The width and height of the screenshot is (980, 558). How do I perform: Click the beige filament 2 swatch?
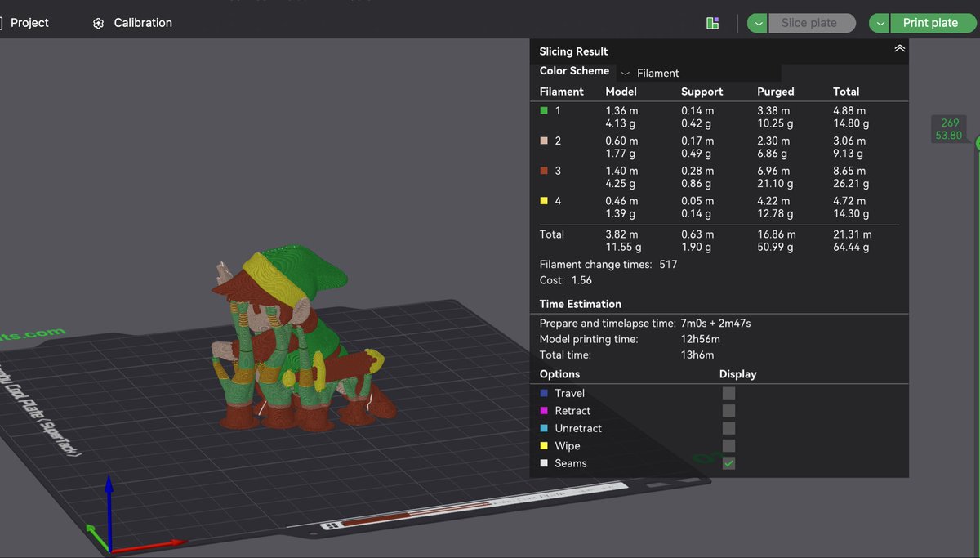point(544,141)
